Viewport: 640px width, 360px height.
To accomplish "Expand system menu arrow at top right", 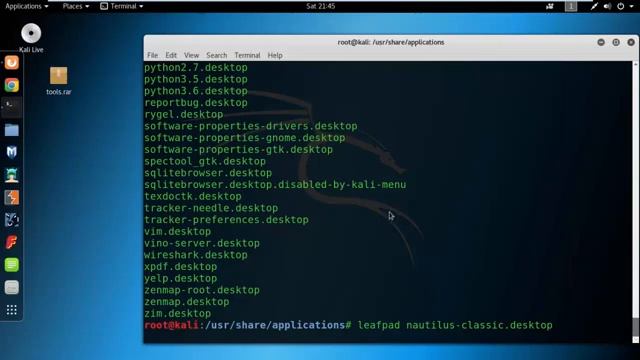I will point(631,7).
